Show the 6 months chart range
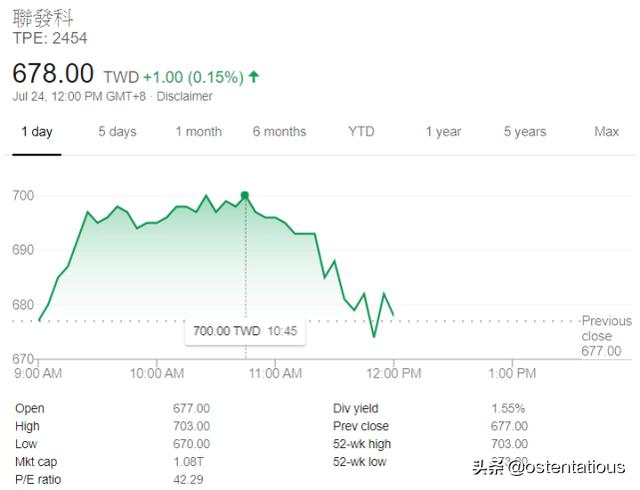This screenshot has width=640, height=490. 279,131
